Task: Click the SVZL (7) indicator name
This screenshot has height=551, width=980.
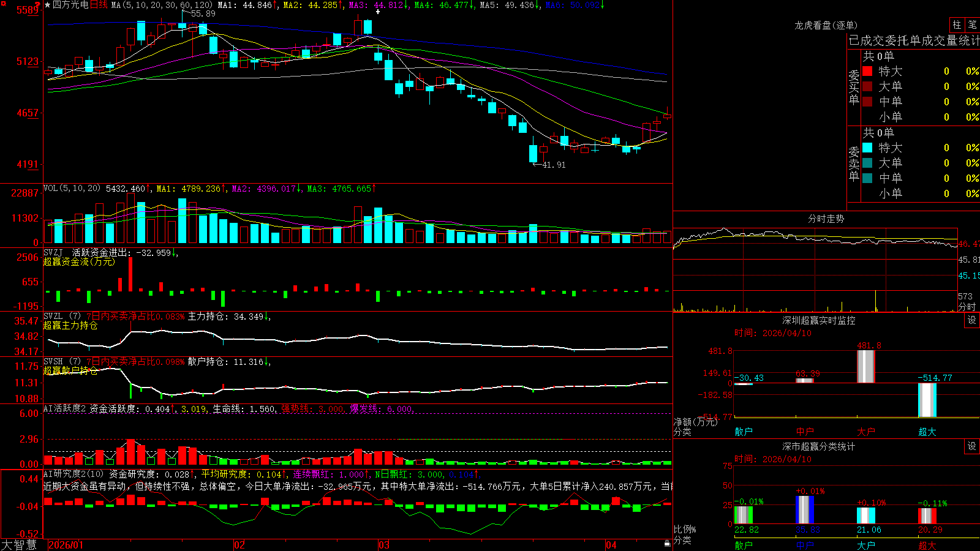Action: (x=62, y=316)
